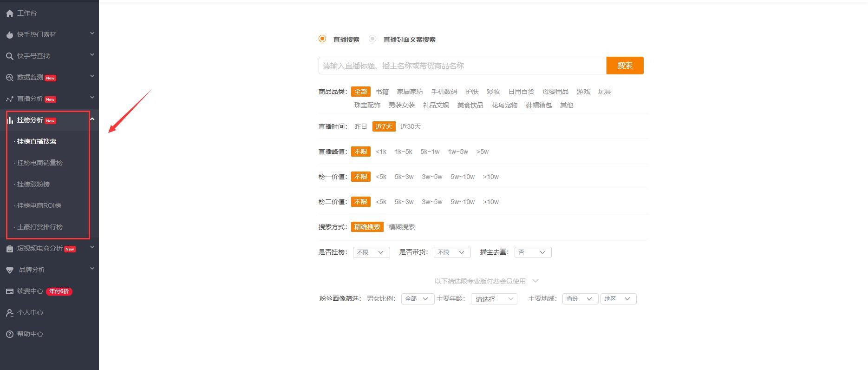Set 榜一价值 to >10w
Screen dimensions: 868x370
coord(491,177)
